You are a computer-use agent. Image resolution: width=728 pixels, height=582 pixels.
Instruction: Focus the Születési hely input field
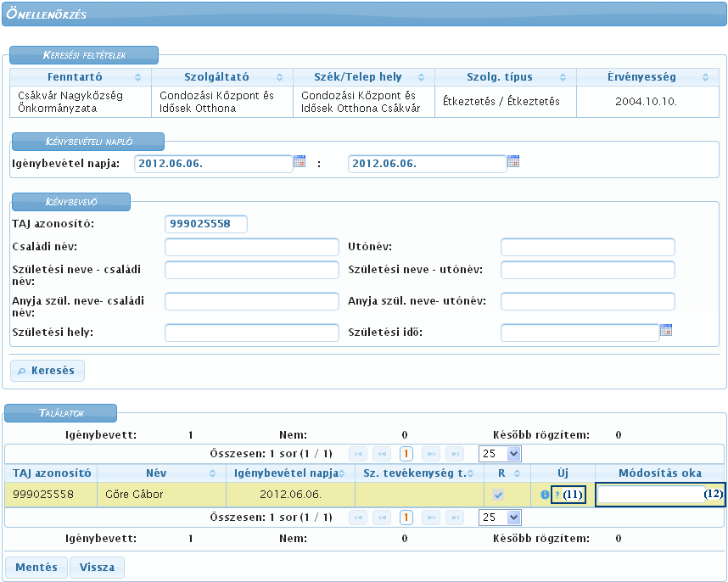pos(252,333)
